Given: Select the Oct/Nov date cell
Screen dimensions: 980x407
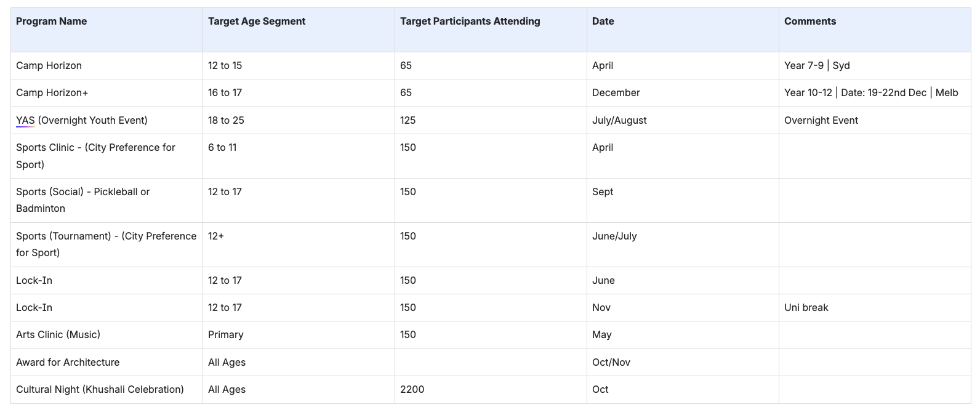Looking at the screenshot, I should [x=611, y=363].
